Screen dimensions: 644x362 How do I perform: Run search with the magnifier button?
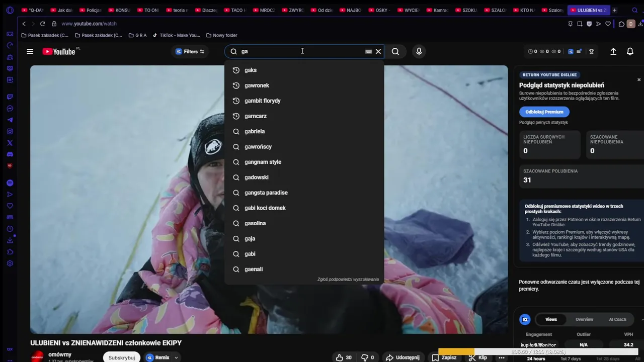395,51
